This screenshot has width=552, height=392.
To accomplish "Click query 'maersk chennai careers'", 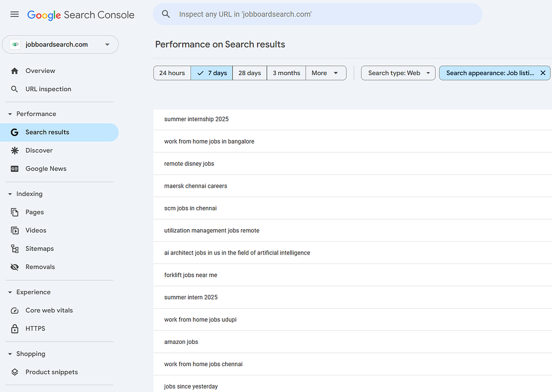I will click(195, 186).
